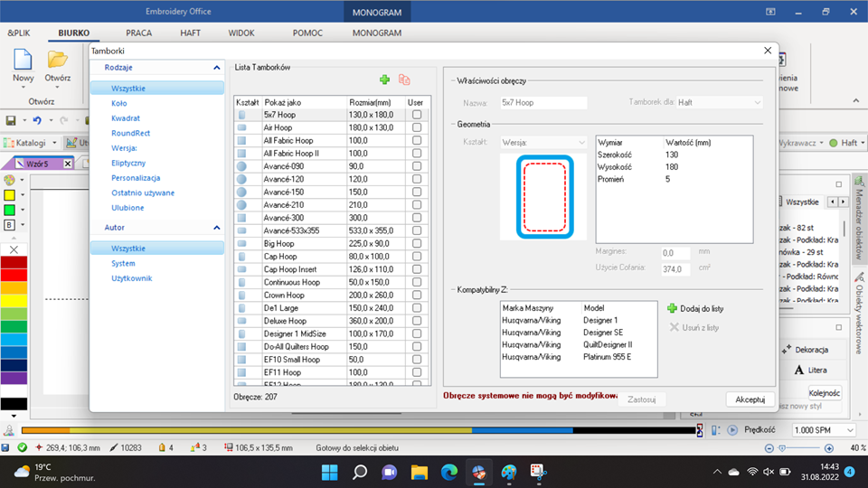Click the Otwórz open folder icon
The width and height of the screenshot is (868, 488).
coord(57,61)
